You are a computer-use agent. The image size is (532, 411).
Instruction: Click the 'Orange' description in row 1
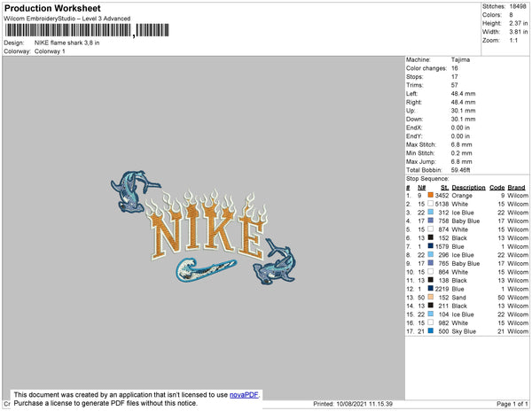pos(462,196)
